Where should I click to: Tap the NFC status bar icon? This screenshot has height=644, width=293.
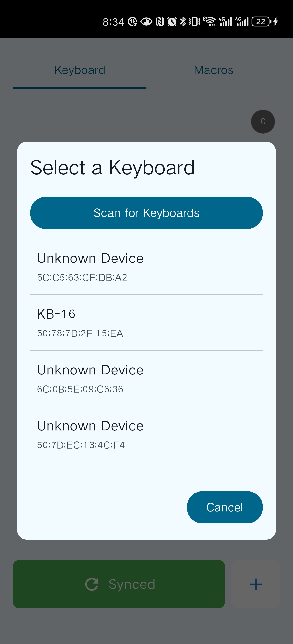pyautogui.click(x=160, y=21)
